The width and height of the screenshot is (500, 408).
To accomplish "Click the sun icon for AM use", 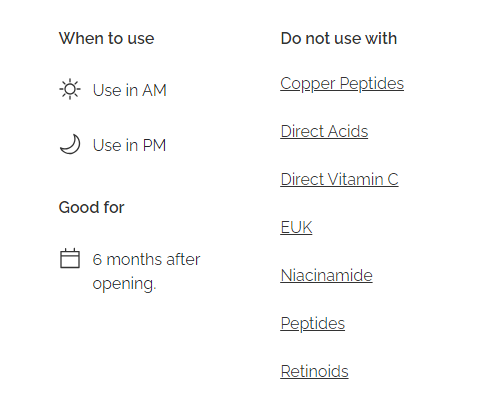I will click(70, 89).
